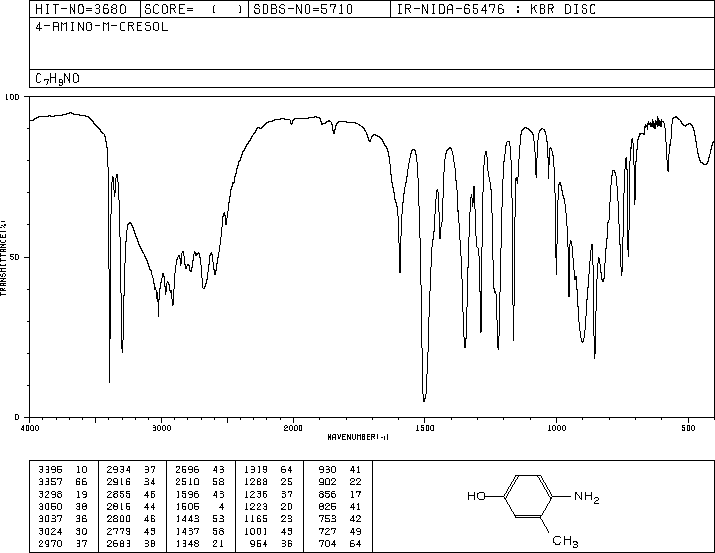Click the 3024 peak table value
The height and width of the screenshot is (553, 715).
(50, 531)
